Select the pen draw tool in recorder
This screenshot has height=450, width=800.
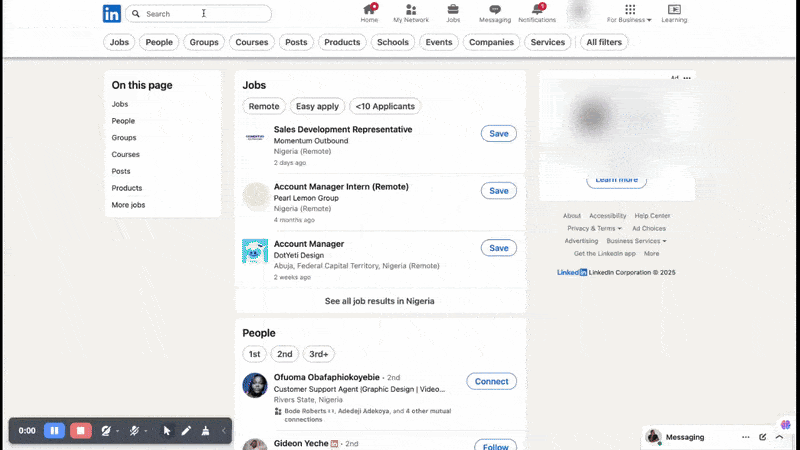[186, 431]
